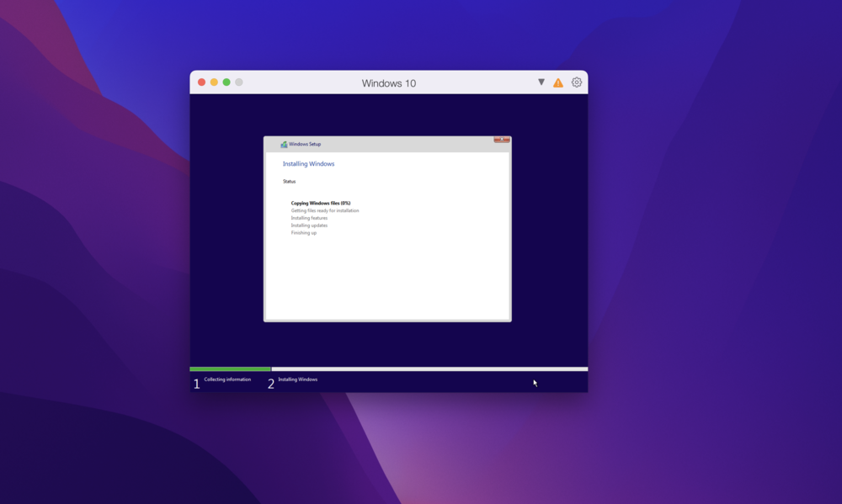Click the Windows Setup title icon
This screenshot has width=842, height=504.
(284, 145)
